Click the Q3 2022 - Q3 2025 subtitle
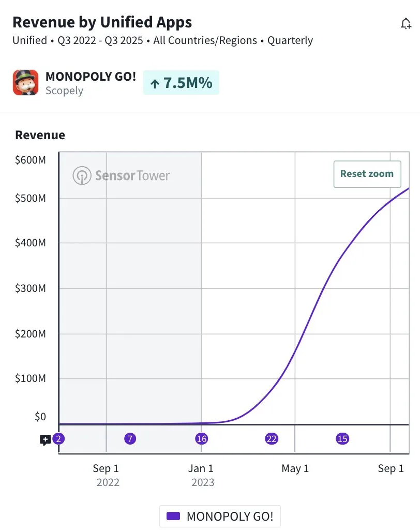Screen dimensions: 420x530 point(100,40)
